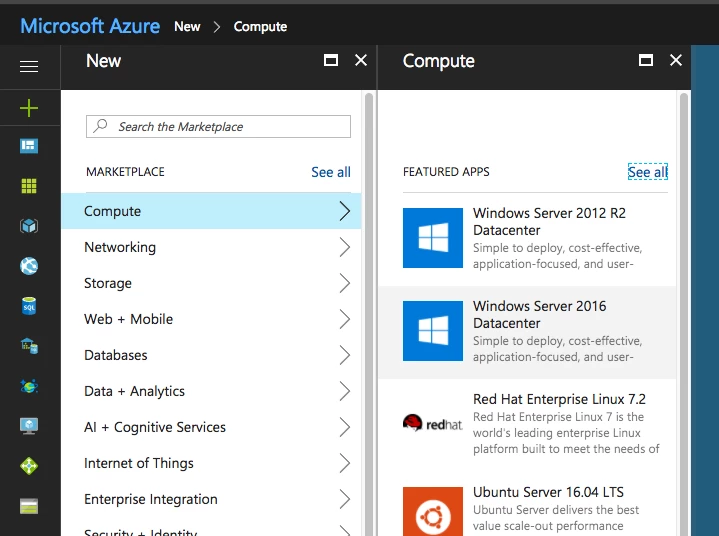This screenshot has width=719, height=536.
Task: Expand the Compute row chevron
Action: [345, 211]
